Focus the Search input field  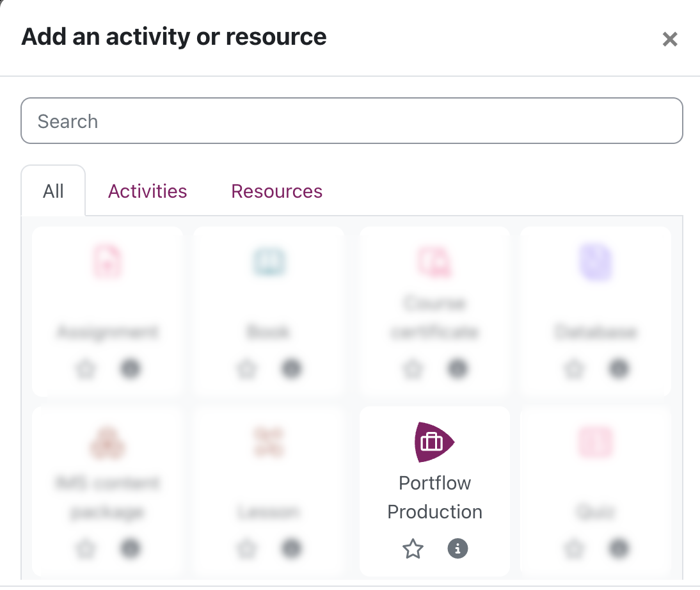click(352, 120)
